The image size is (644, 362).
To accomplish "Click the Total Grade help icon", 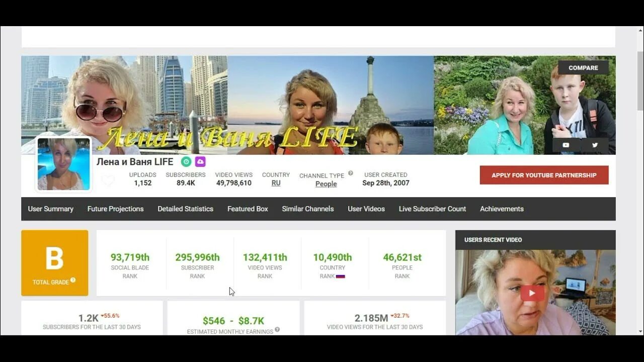I will (73, 280).
